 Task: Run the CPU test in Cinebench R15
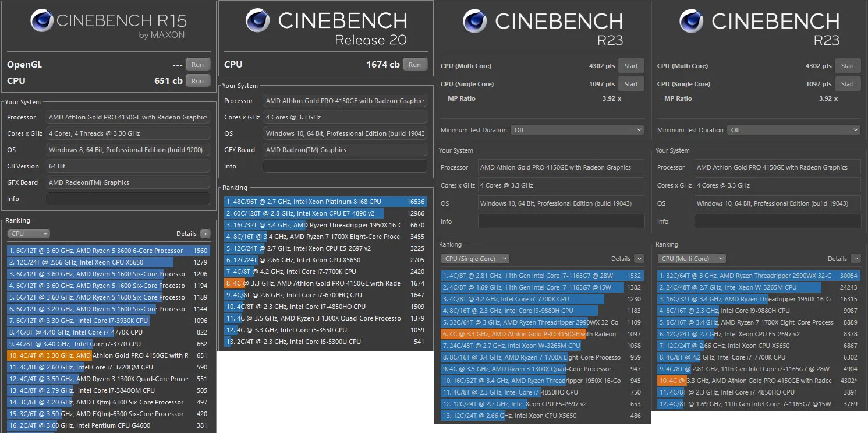point(198,81)
